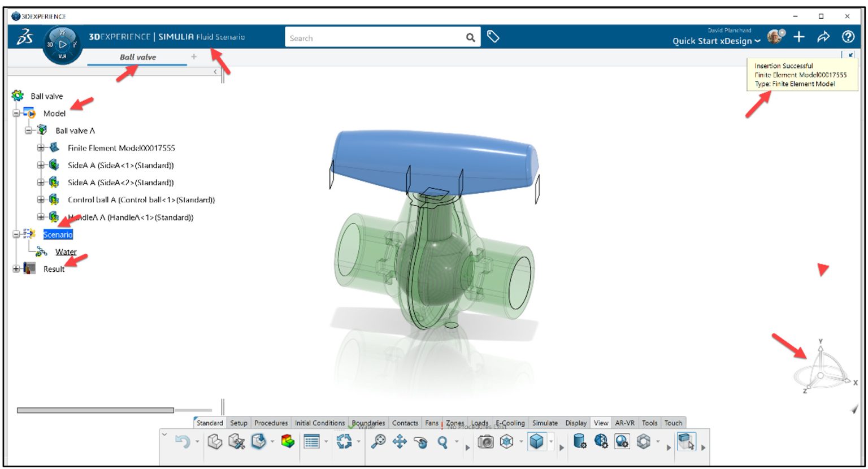
Task: Select the Scenario tree item
Action: point(58,234)
